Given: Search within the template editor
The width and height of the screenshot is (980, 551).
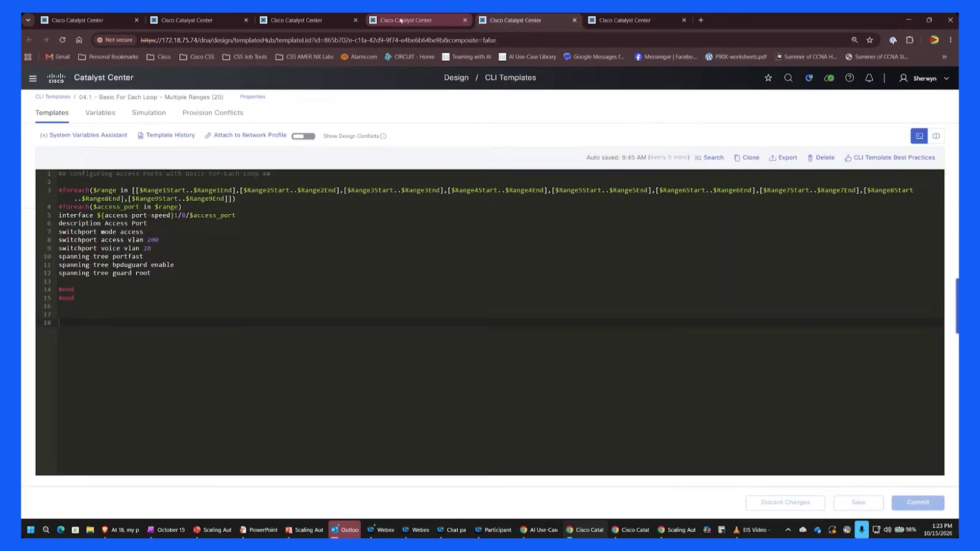Looking at the screenshot, I should click(x=709, y=158).
